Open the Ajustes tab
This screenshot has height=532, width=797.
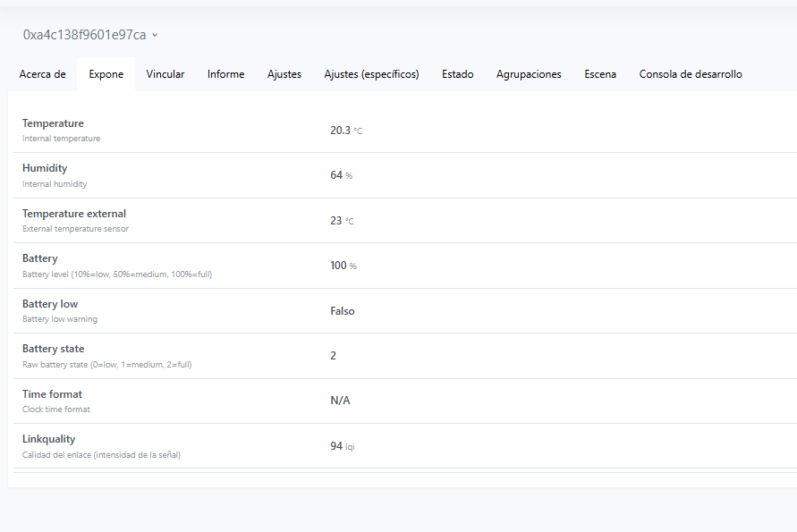tap(284, 74)
